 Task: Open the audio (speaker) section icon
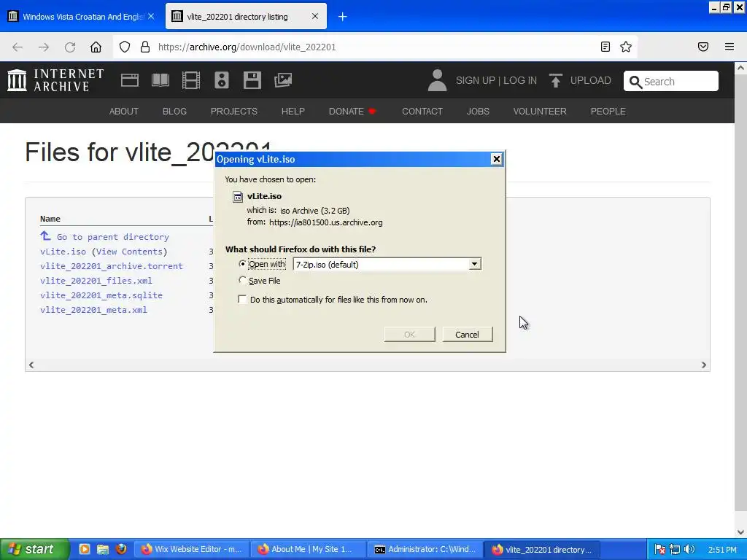tap(222, 80)
